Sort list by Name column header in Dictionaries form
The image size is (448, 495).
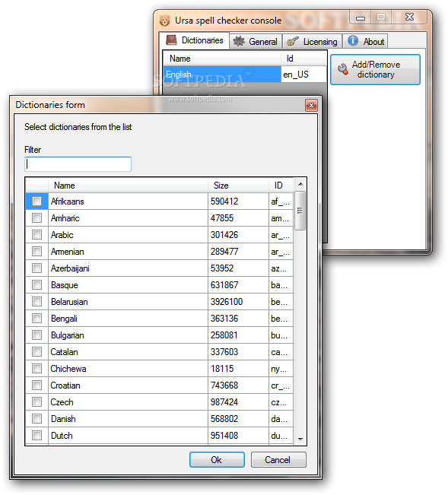tap(128, 186)
